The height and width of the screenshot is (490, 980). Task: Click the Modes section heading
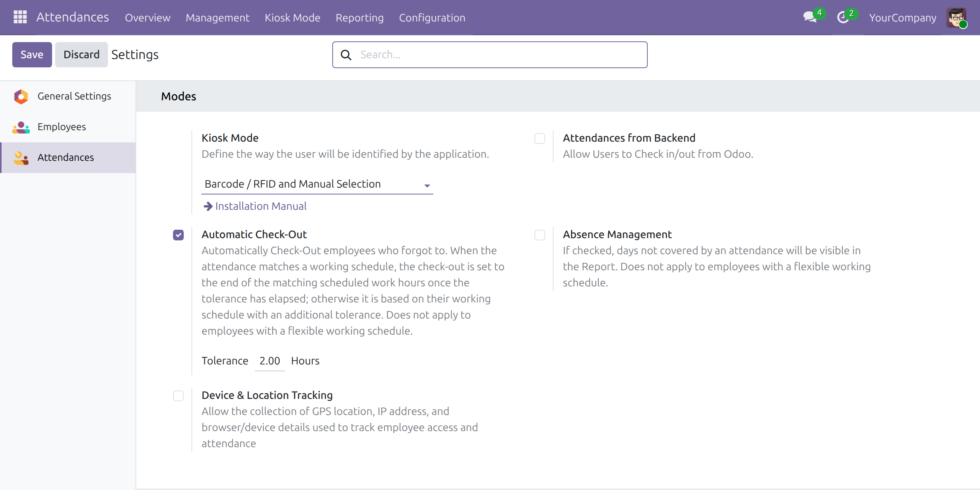[x=179, y=96]
